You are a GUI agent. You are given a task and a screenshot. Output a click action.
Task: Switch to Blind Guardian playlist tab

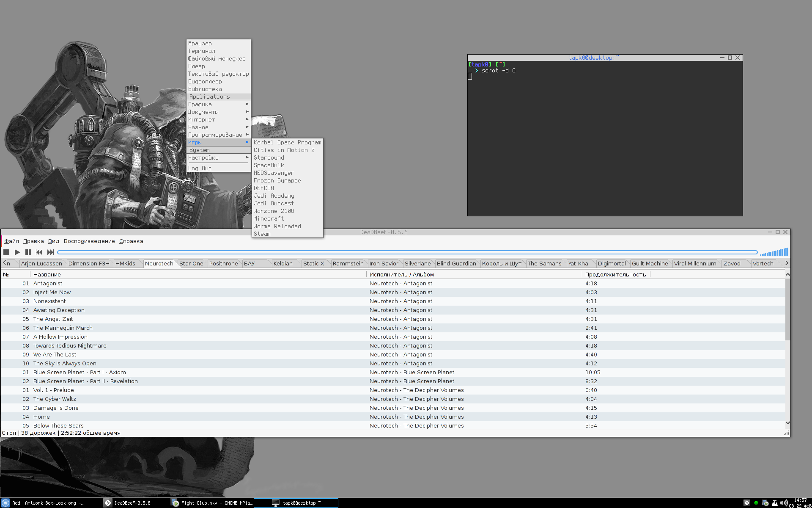456,263
